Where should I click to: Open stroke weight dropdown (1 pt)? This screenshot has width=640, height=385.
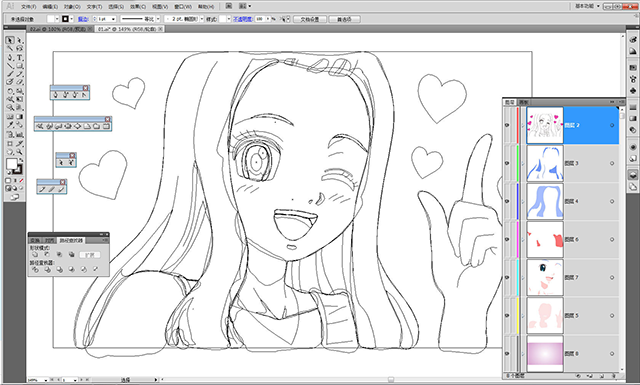(x=113, y=19)
